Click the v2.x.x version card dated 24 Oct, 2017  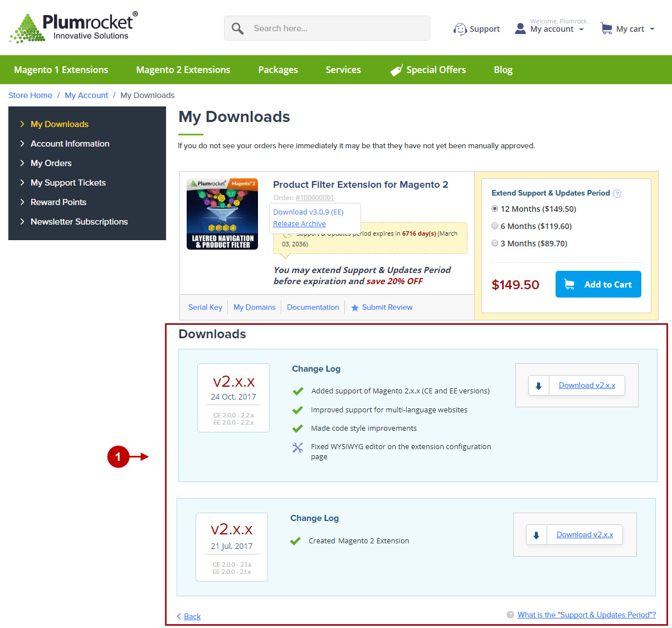point(233,398)
